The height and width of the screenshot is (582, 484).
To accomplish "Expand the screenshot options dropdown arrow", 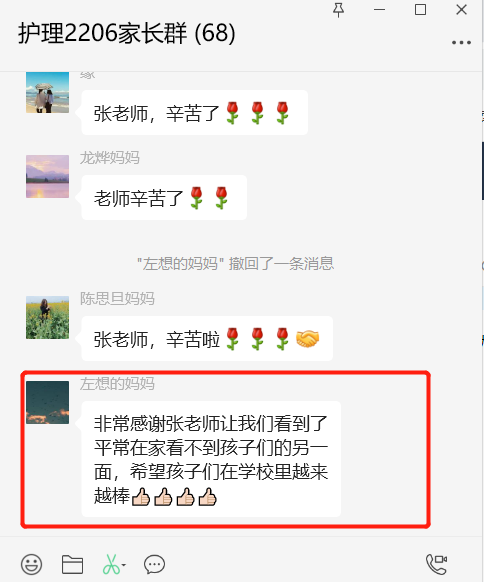I will pyautogui.click(x=124, y=565).
